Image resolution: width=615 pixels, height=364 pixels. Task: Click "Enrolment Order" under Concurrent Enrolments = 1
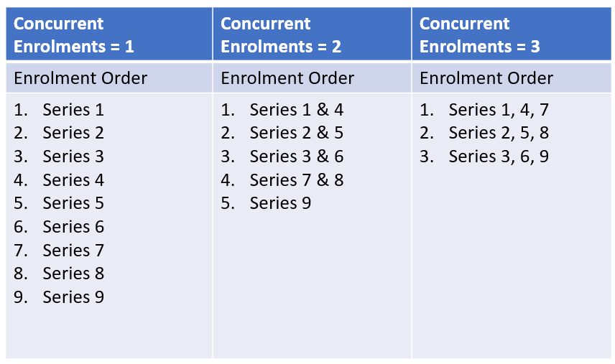[80, 78]
